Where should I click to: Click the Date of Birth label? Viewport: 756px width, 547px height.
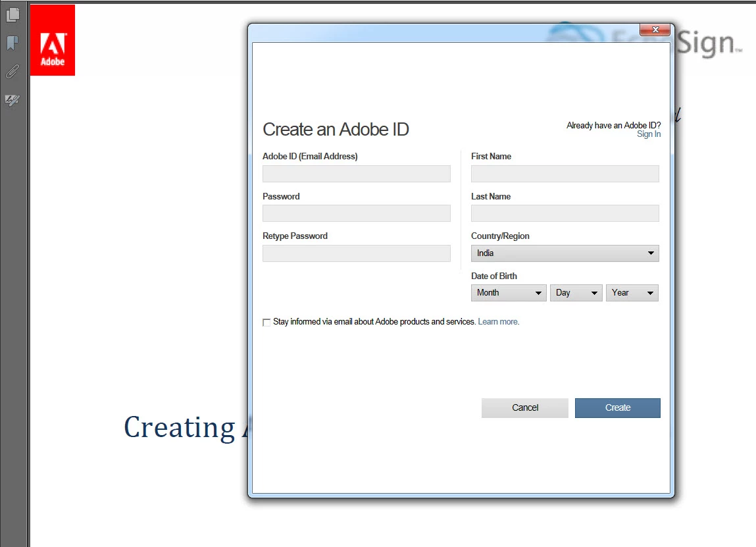(493, 276)
